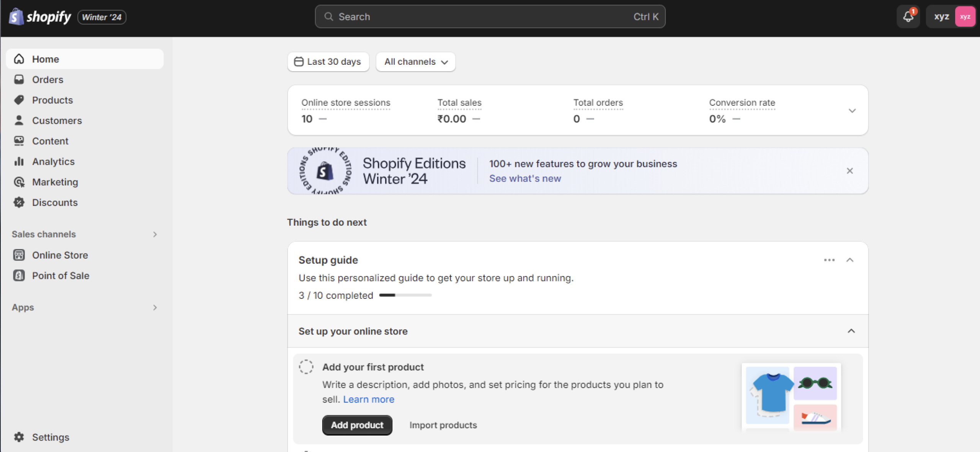The height and width of the screenshot is (452, 980).
Task: Click the 3 / 10 completed text
Action: tap(336, 295)
